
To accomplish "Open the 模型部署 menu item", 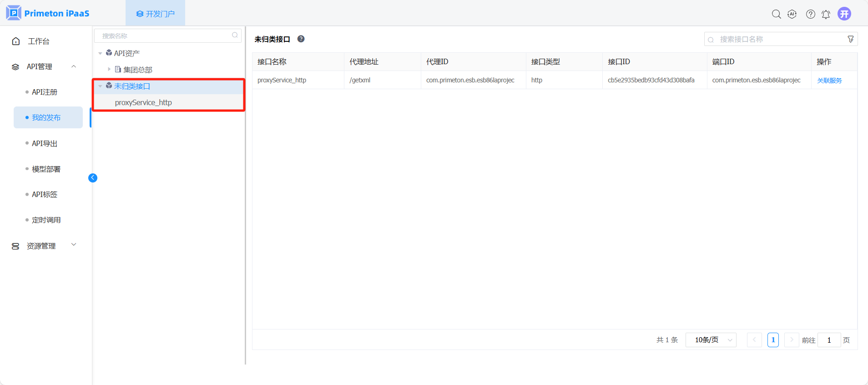I will (46, 169).
